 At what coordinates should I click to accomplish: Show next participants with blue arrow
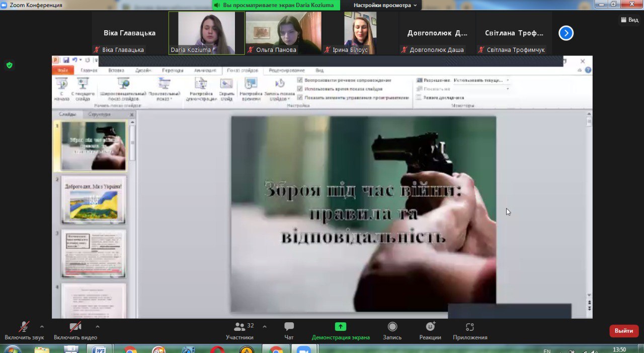coord(566,33)
